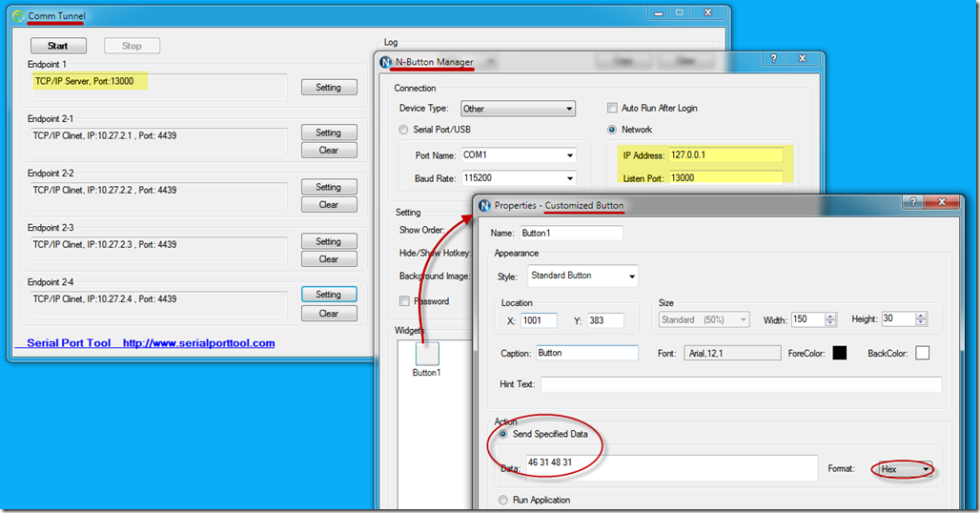Viewport: 980px width, 513px height.
Task: Clear Endpoint 2-2
Action: pos(329,204)
